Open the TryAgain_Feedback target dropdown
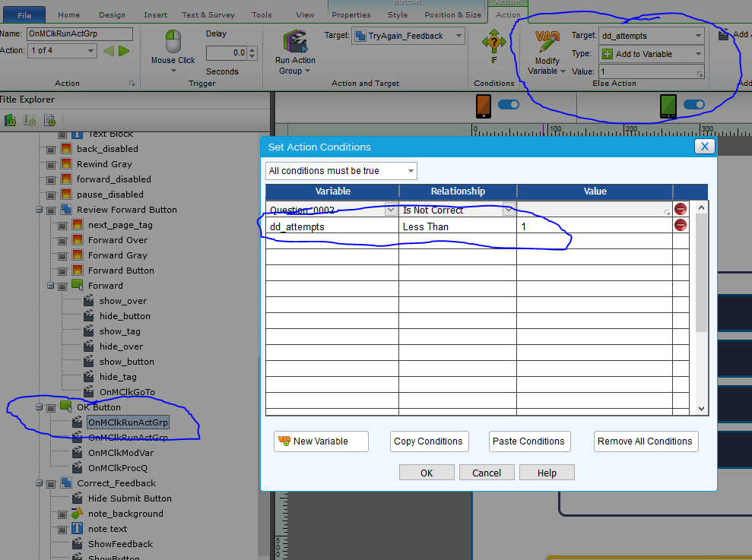Viewport: 752px width, 560px height. pos(458,36)
